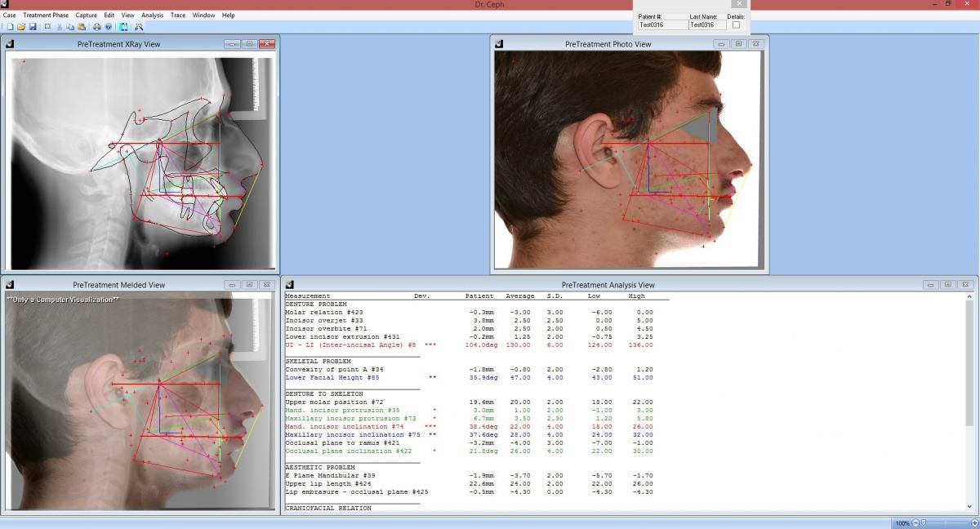Launch the tracing wizard tool
Image resolution: width=980 pixels, height=529 pixels.
point(140,27)
